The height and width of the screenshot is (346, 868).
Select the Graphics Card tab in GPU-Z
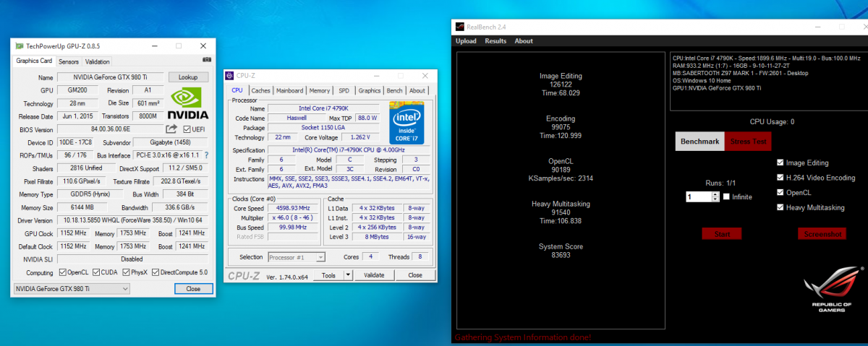[35, 61]
